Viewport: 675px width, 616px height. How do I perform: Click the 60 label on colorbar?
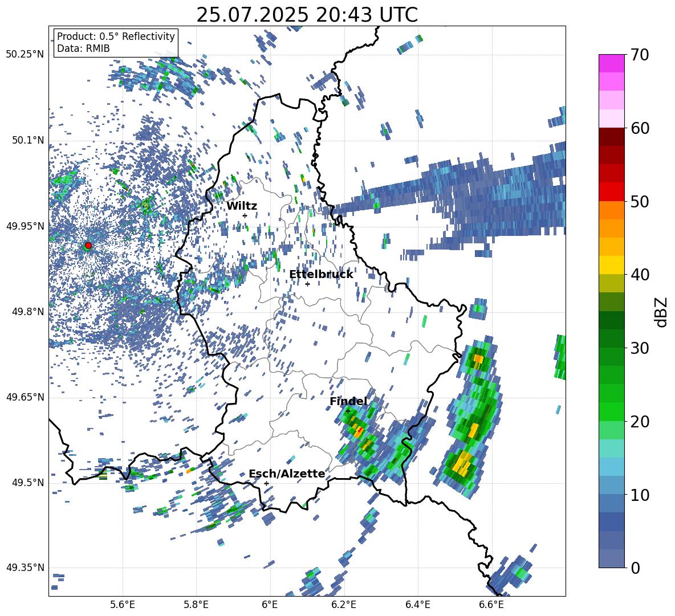(640, 128)
